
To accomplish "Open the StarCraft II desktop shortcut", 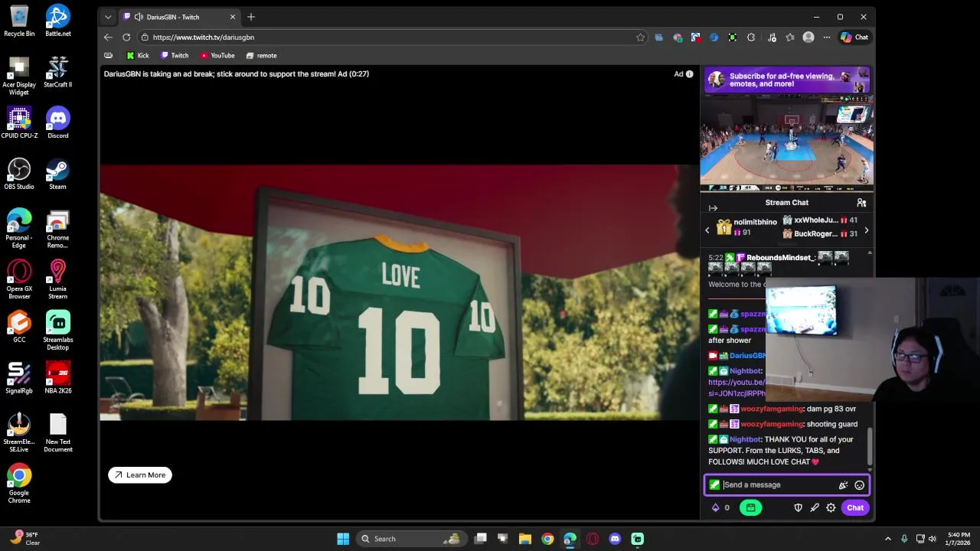I will point(57,72).
